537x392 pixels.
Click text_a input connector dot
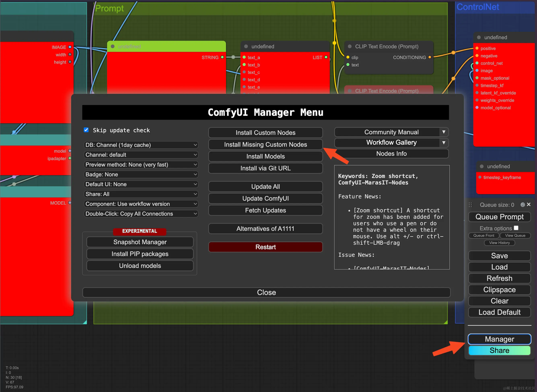coord(244,57)
